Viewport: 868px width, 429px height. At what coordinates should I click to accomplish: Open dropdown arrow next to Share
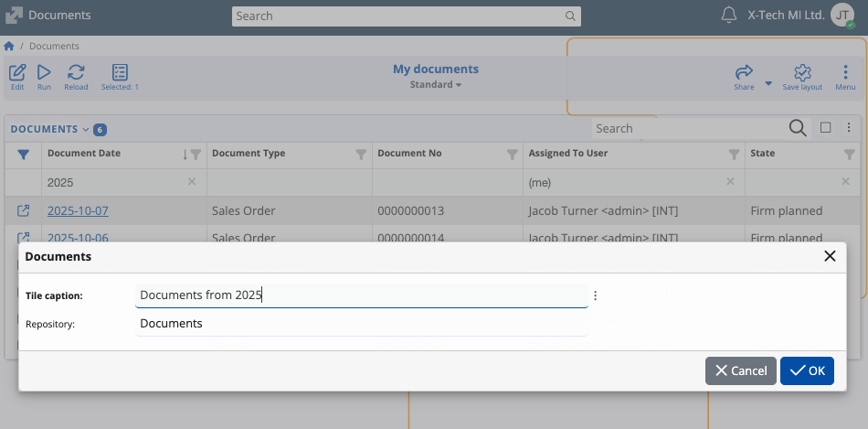[768, 83]
